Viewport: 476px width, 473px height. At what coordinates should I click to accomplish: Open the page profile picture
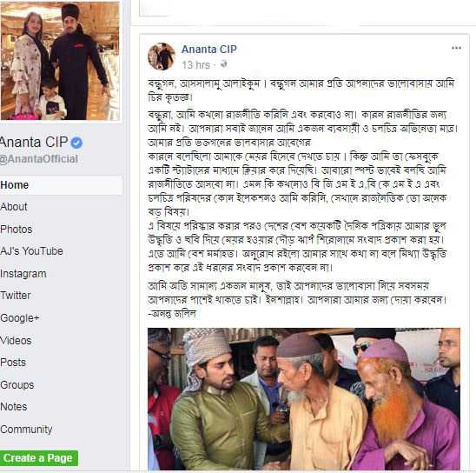coord(60,61)
